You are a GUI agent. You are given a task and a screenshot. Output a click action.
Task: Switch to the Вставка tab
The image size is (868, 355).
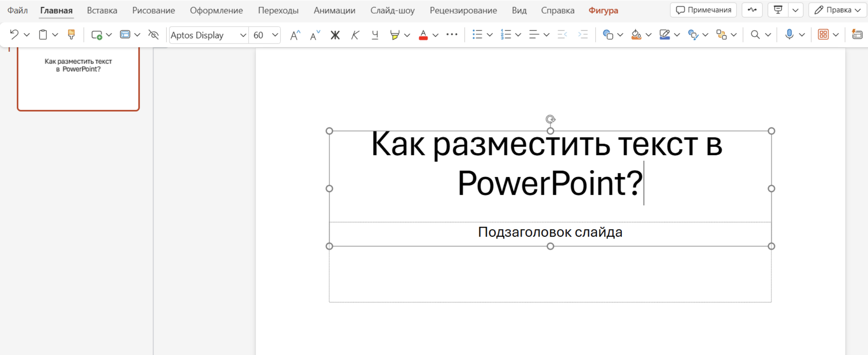point(102,10)
